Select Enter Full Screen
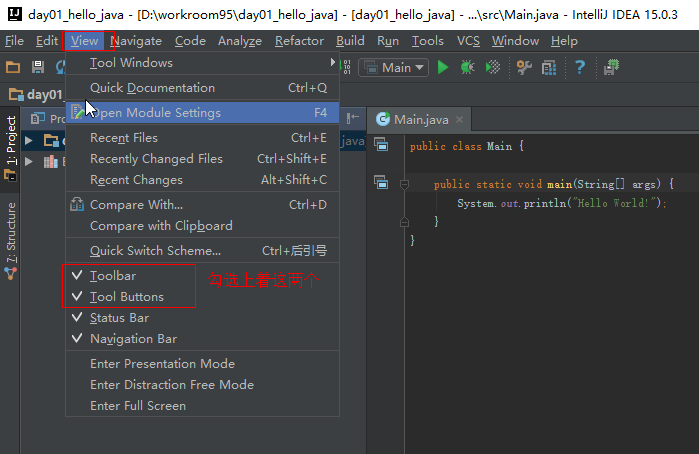 (202, 405)
